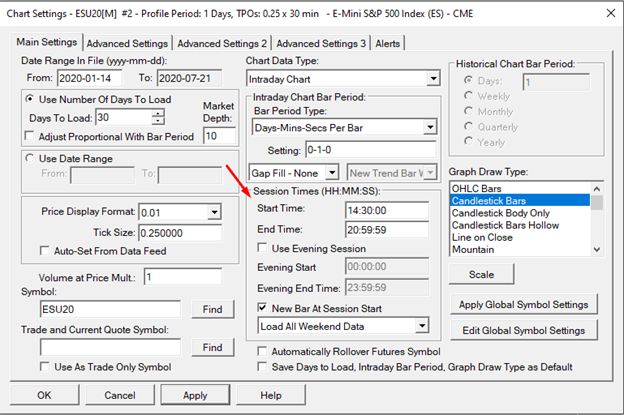Uncheck New Bar At Session Start
The image size is (624, 415).
click(x=263, y=308)
